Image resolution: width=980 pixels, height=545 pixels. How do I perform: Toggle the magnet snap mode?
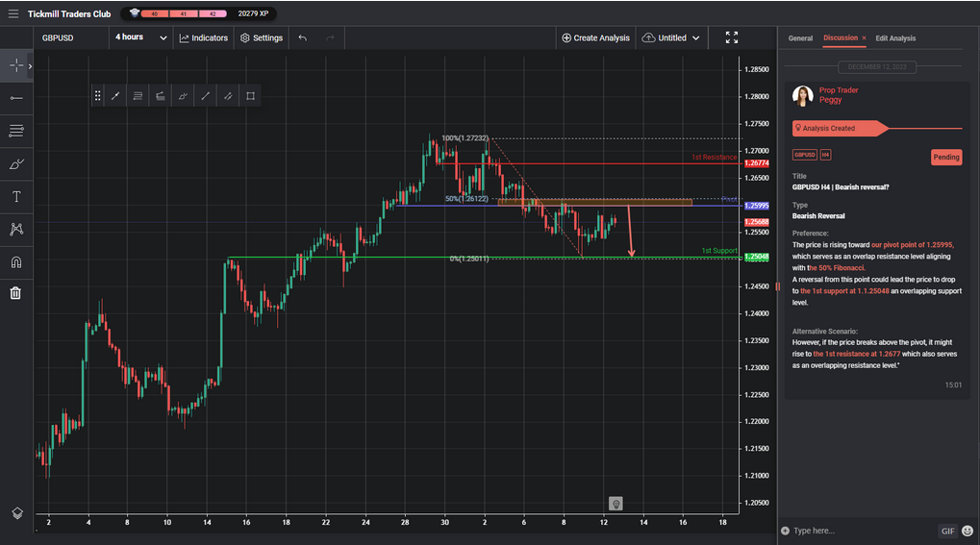(16, 261)
